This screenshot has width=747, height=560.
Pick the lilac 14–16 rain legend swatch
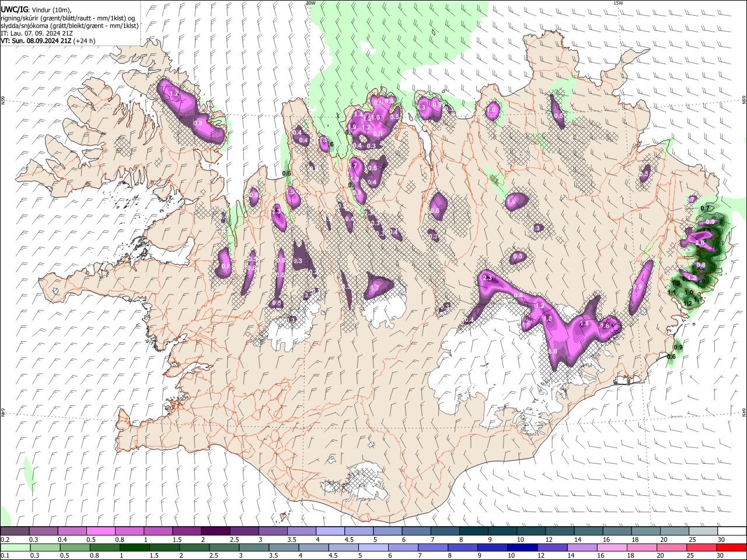click(582, 547)
